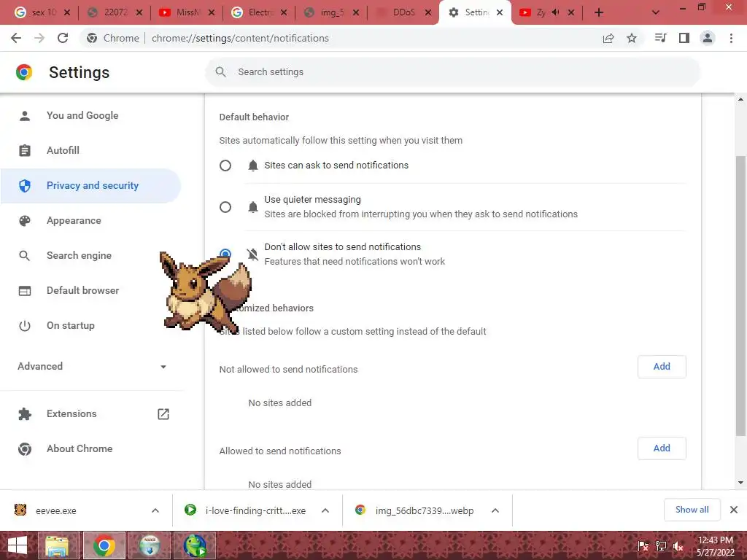Screen dimensions: 747x560
Task: Select Sites can ask to send notifications
Action: pos(225,166)
